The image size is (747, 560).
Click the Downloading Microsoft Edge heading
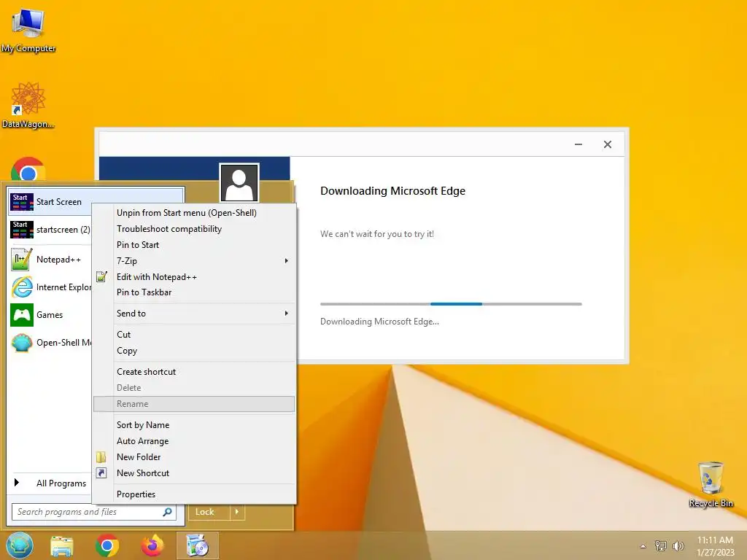tap(392, 191)
